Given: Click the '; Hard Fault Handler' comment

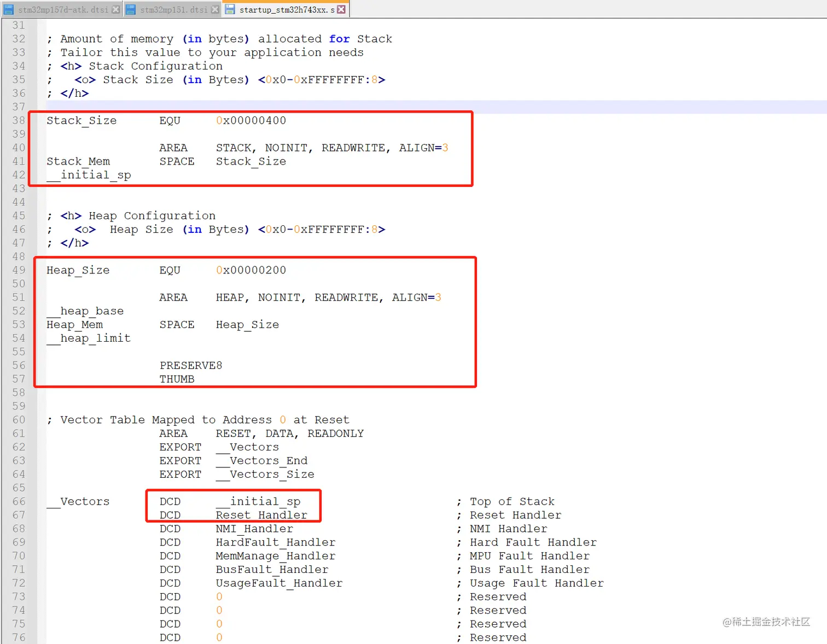Looking at the screenshot, I should (x=527, y=542).
